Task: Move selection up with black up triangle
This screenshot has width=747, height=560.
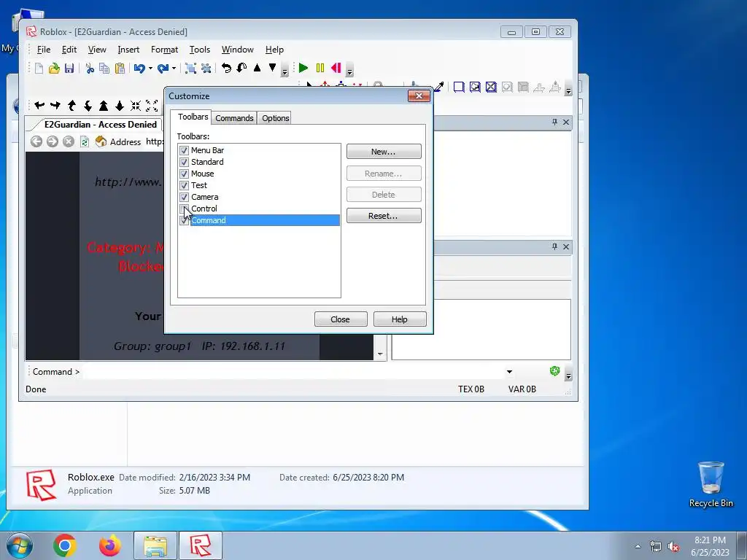Action: tap(258, 68)
